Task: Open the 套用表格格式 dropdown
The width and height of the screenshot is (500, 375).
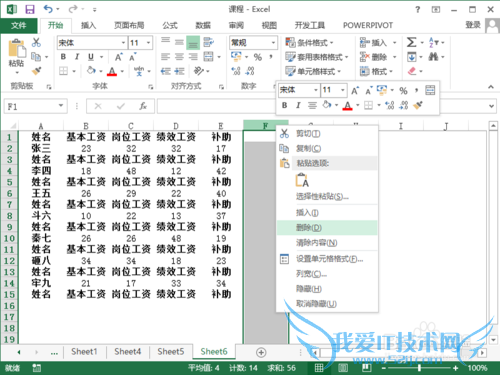Action: (x=317, y=57)
